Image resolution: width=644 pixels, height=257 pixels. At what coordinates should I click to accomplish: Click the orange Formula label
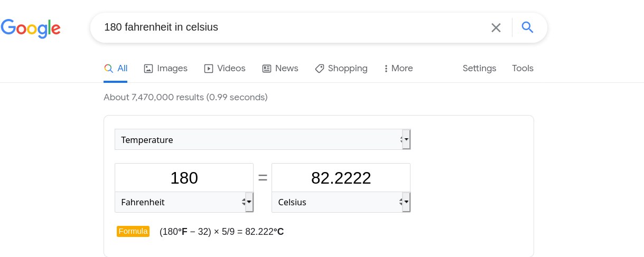[x=133, y=231]
